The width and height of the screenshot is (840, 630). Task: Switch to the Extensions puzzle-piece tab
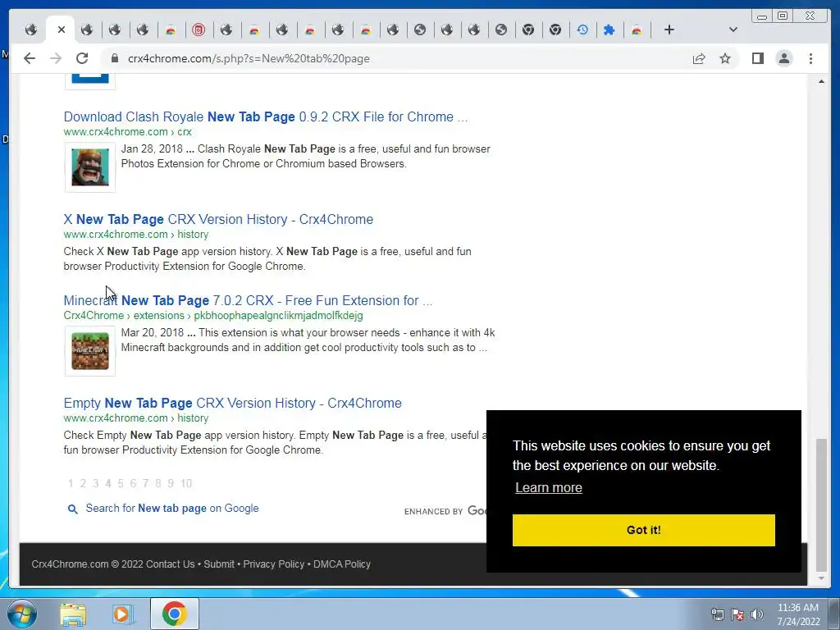609,30
